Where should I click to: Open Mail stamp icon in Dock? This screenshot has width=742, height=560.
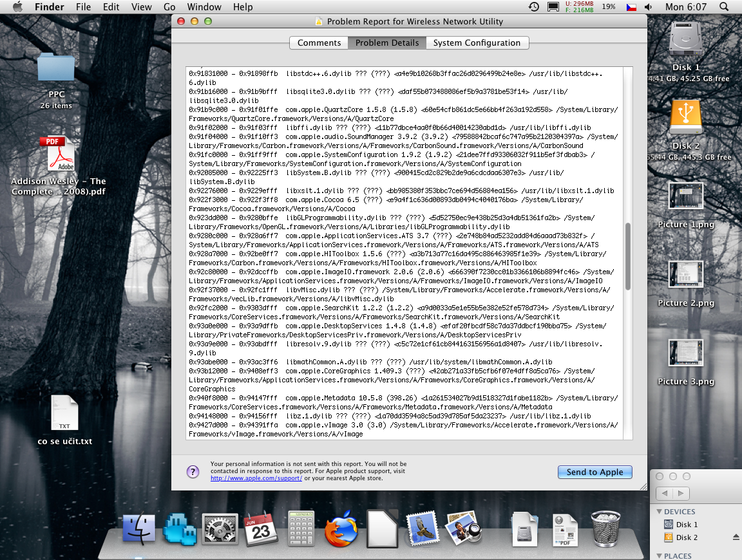coord(422,529)
